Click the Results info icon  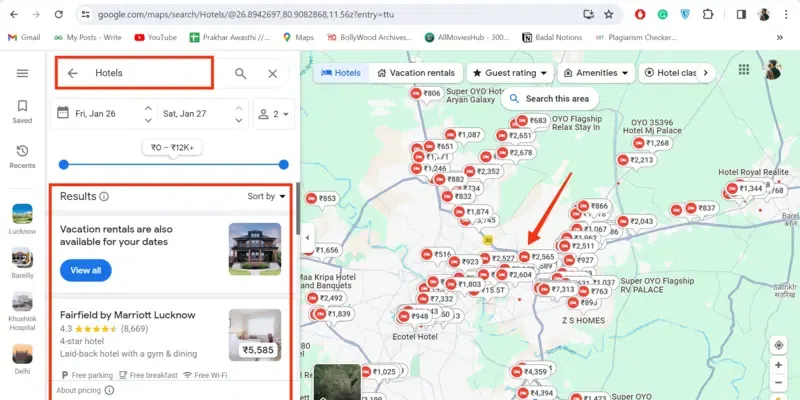(104, 196)
